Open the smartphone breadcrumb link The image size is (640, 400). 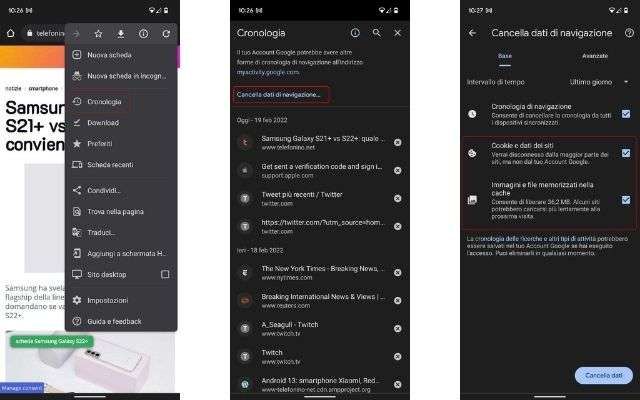pos(43,89)
